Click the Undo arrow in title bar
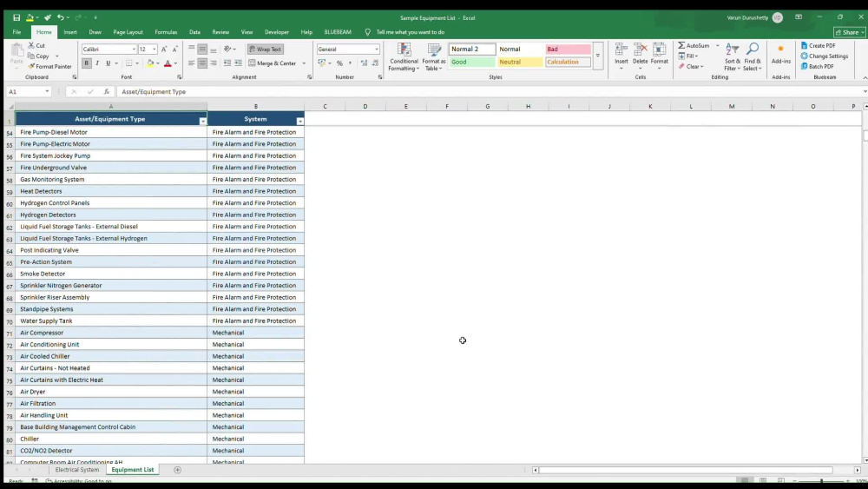Image resolution: width=868 pixels, height=489 pixels. [x=60, y=17]
